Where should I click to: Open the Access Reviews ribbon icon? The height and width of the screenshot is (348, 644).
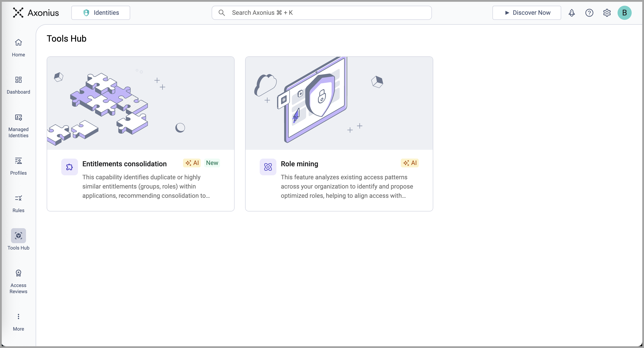tap(18, 273)
